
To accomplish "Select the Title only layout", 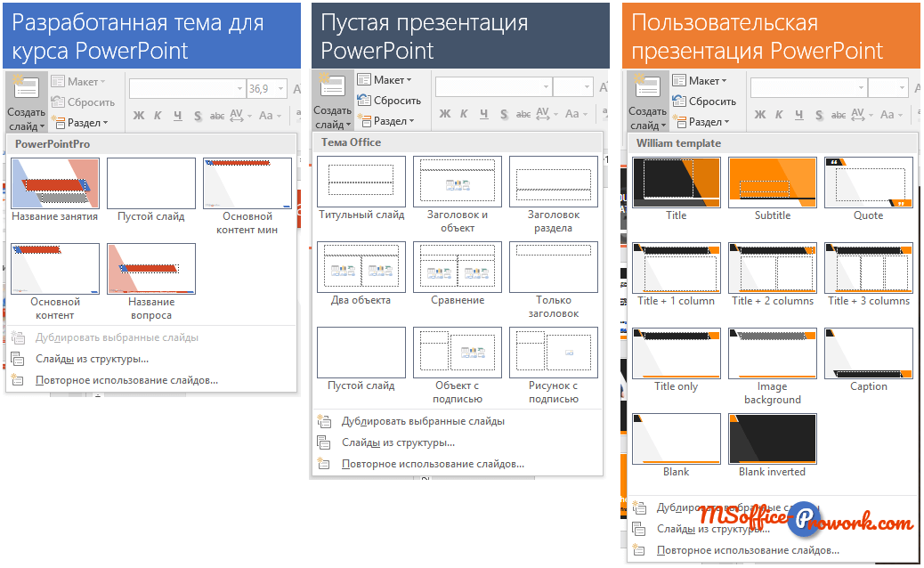I will (x=676, y=353).
